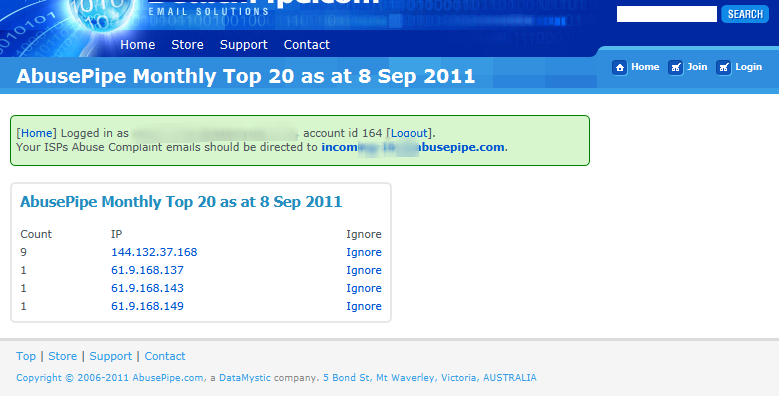Open IP 144.132.37.168
Image resolution: width=779 pixels, height=396 pixels.
154,252
